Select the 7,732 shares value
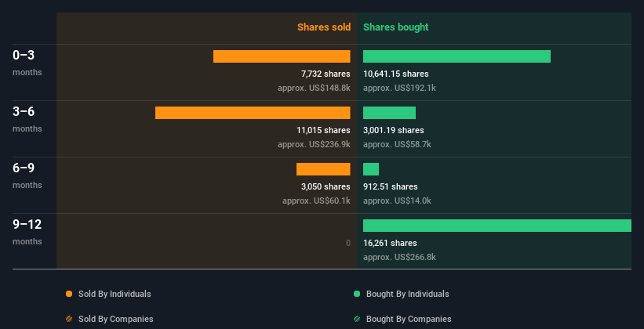The image size is (644, 329). point(326,74)
